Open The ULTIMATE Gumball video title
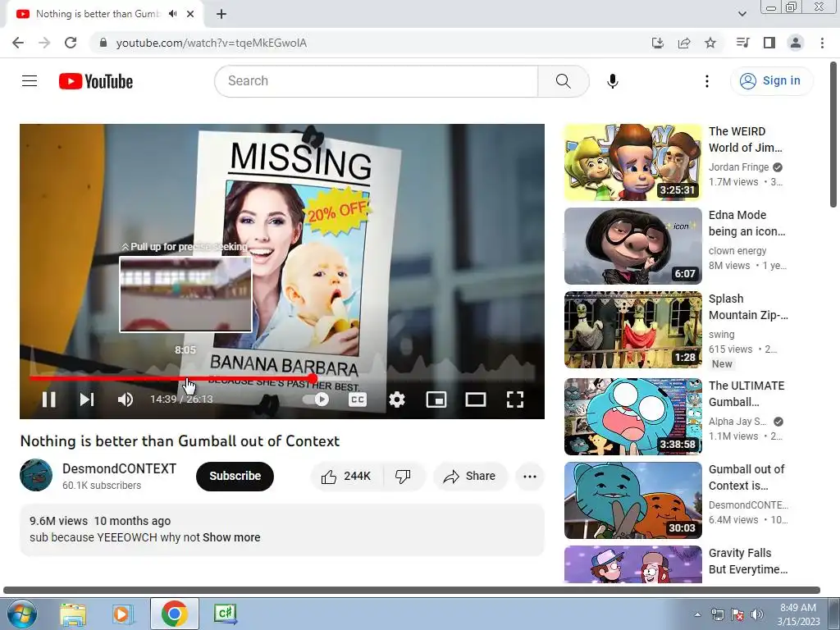The height and width of the screenshot is (630, 840). coord(746,394)
